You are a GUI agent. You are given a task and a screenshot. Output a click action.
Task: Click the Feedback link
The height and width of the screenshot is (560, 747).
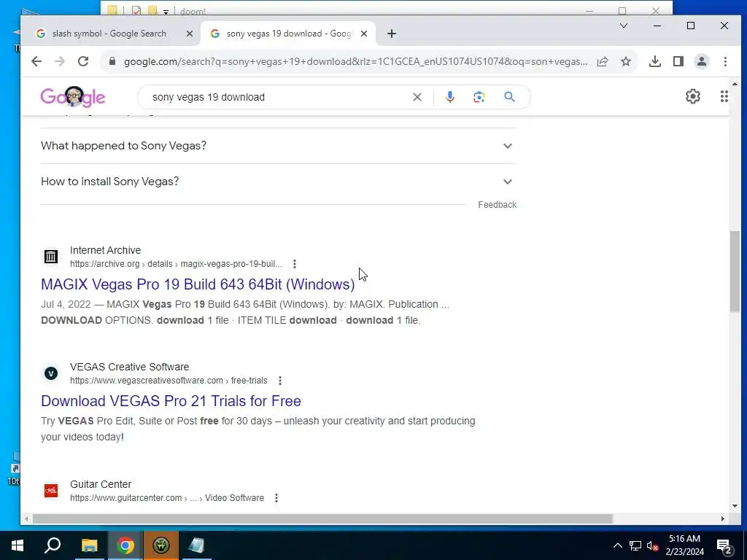tap(497, 205)
